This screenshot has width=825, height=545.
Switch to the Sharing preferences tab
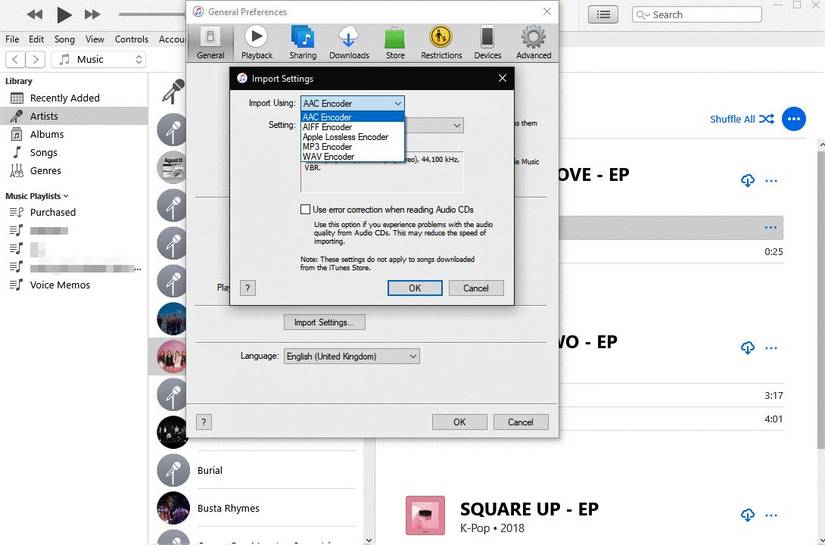pyautogui.click(x=303, y=43)
